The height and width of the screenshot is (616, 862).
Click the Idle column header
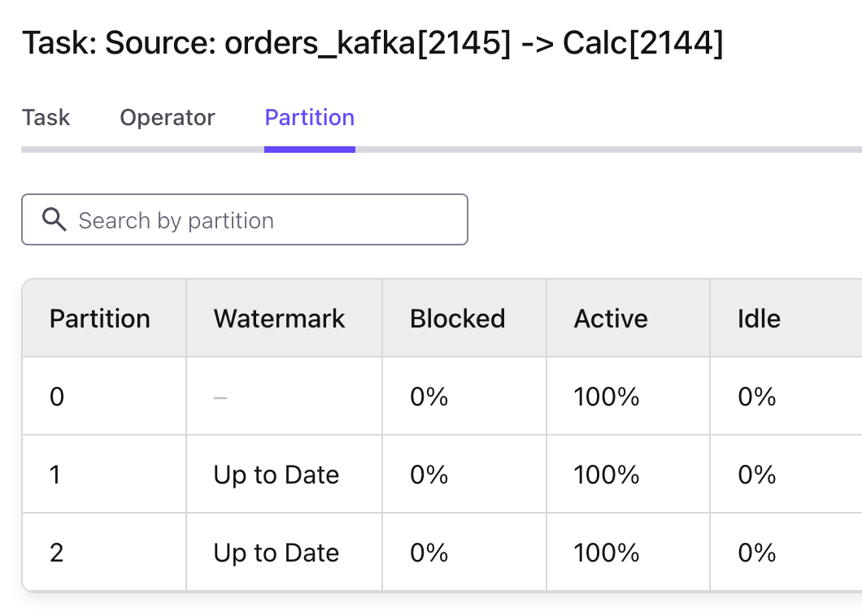[x=759, y=319]
